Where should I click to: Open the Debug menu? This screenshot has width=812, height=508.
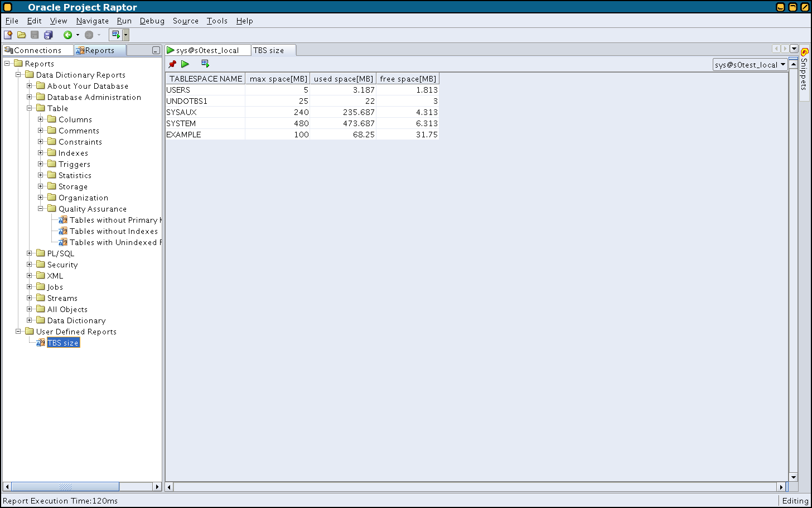coord(152,21)
